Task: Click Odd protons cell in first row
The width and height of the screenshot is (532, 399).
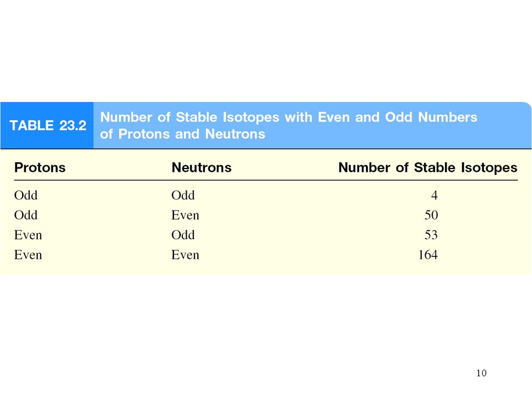Action: click(26, 196)
